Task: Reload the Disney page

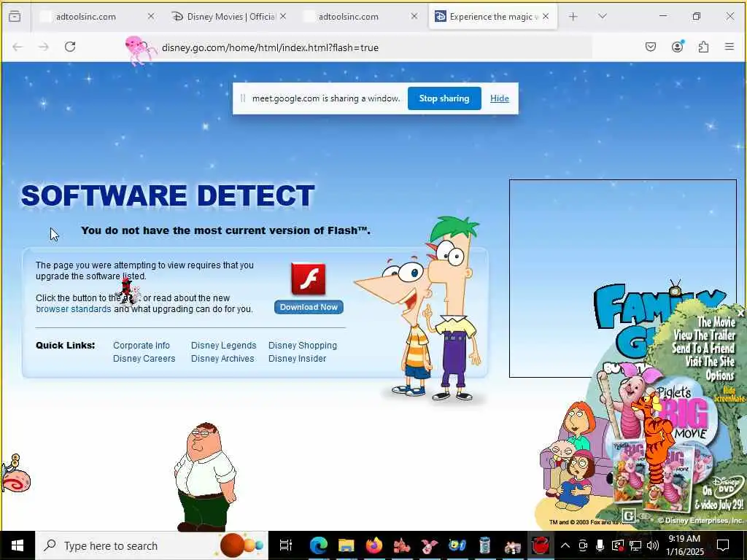Action: point(70,47)
